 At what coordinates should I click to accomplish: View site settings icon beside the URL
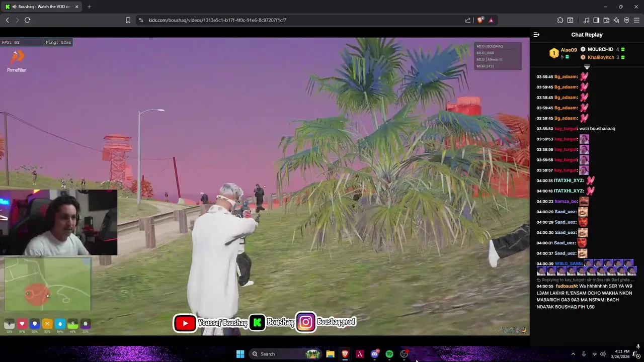coord(141,20)
